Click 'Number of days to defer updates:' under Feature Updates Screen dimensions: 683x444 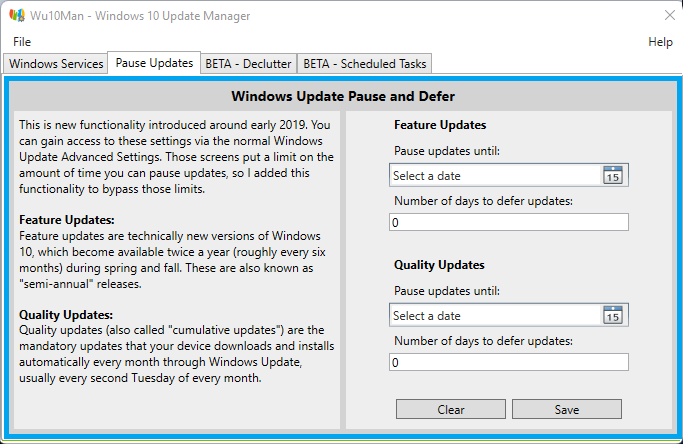[x=484, y=201]
